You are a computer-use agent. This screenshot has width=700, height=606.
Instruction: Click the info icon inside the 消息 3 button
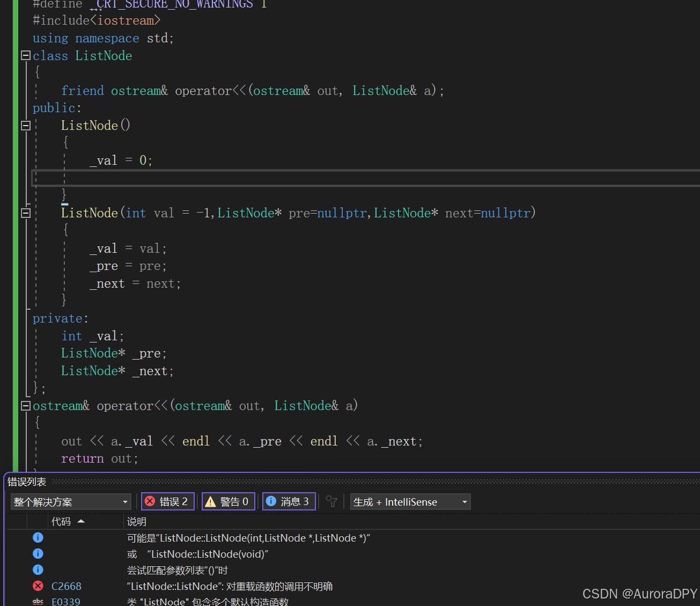tap(271, 501)
